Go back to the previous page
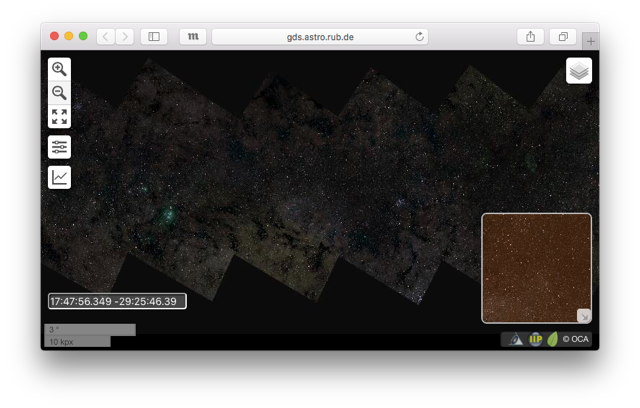Viewport: 640px width, 408px height. pos(106,36)
